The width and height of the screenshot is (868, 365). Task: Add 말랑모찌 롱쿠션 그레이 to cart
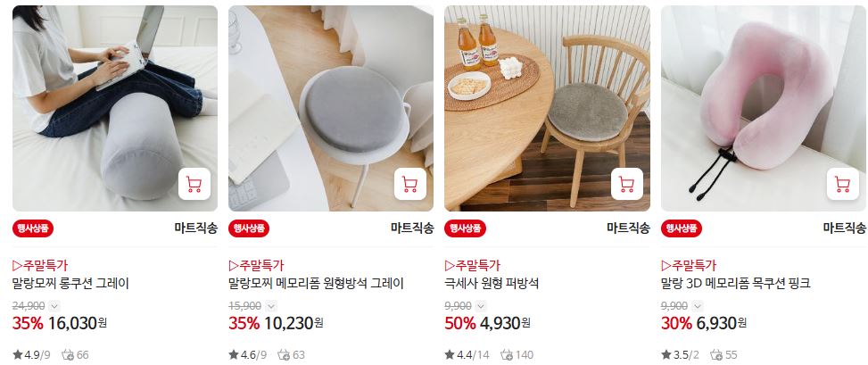(194, 184)
